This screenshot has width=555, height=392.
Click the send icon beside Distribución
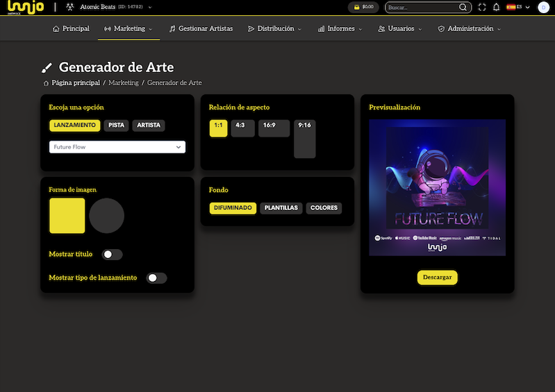[251, 29]
